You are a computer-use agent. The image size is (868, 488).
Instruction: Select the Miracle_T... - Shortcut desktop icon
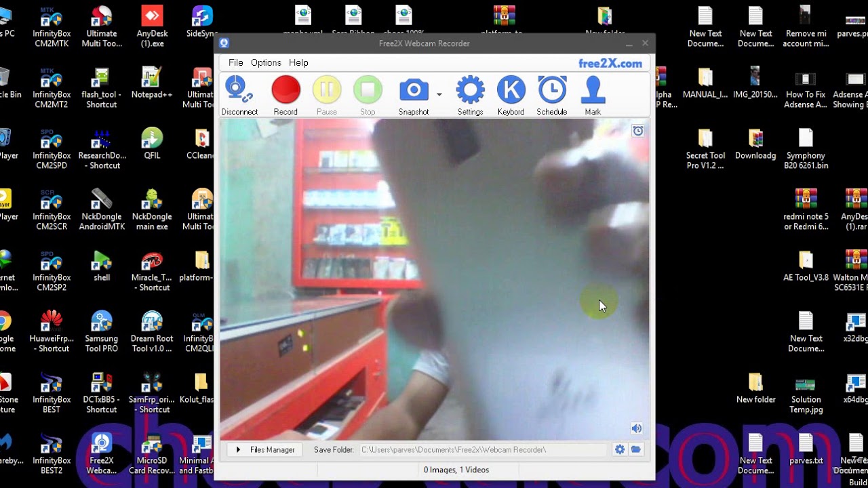[x=152, y=271]
